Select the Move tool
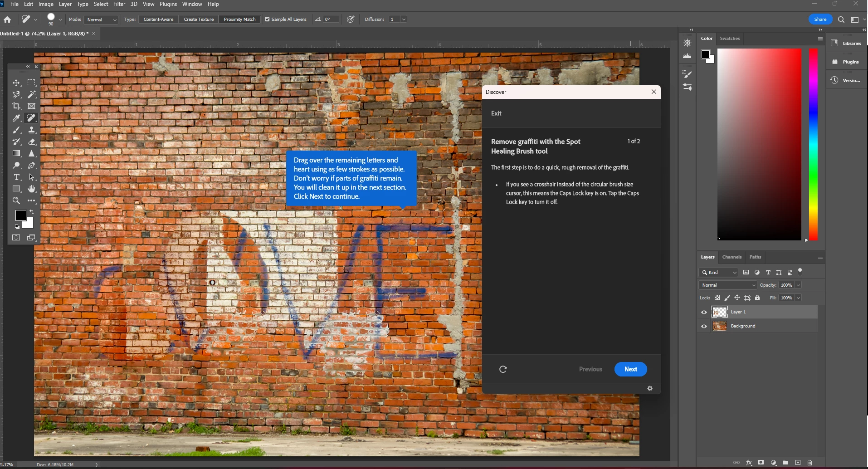This screenshot has height=469, width=868. pyautogui.click(x=16, y=83)
